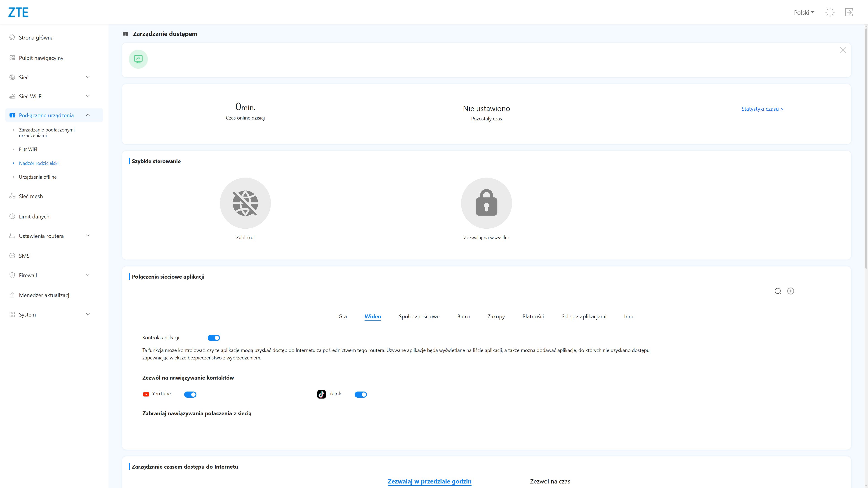Disable the Kontrola aplikacji toggle

point(214,338)
